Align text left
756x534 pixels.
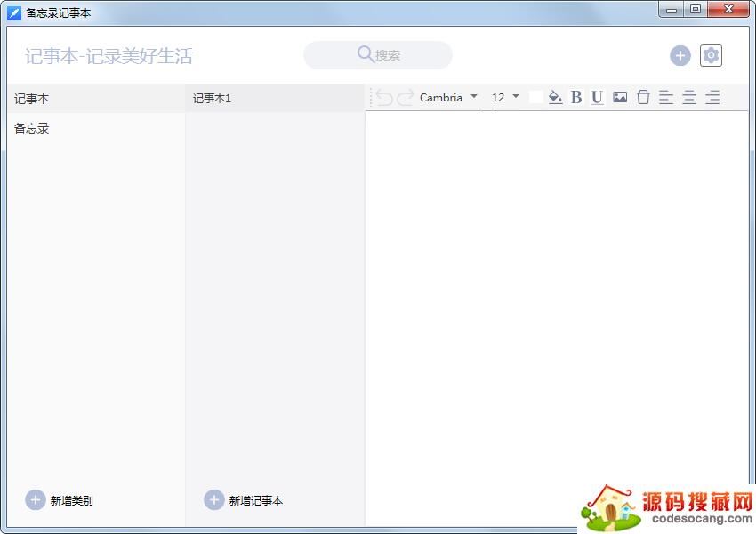coord(666,98)
